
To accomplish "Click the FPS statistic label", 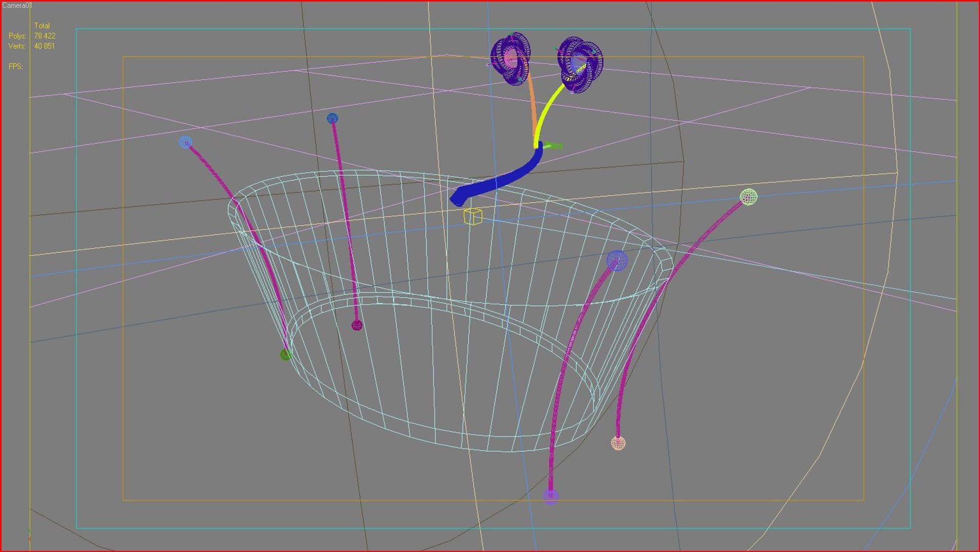I will 16,66.
